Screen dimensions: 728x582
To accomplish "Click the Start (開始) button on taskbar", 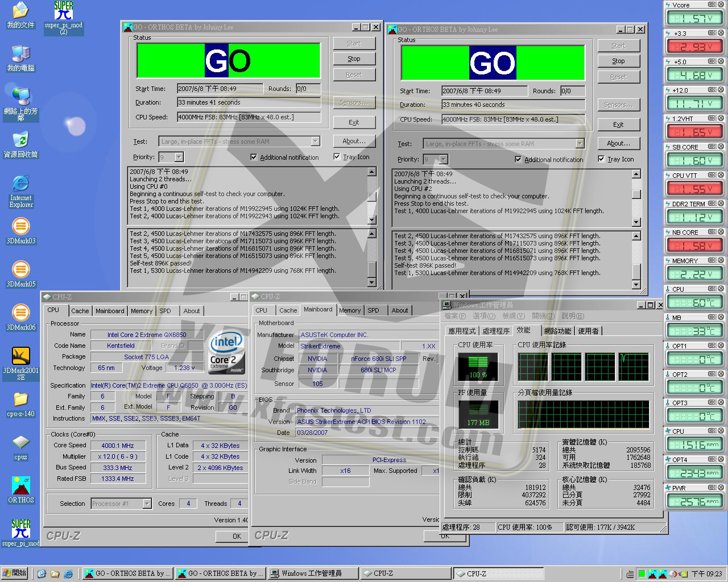I will pyautogui.click(x=15, y=573).
